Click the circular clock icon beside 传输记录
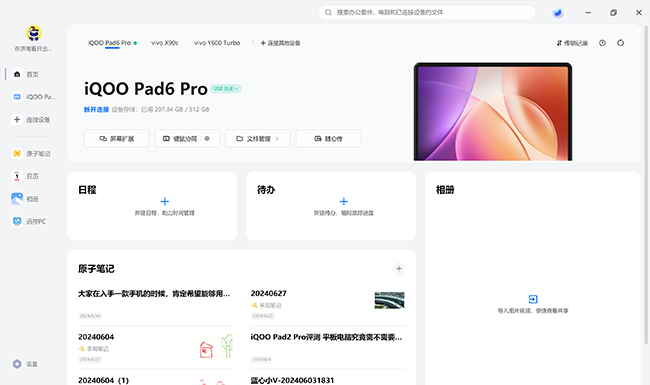The height and width of the screenshot is (385, 650). tap(602, 43)
